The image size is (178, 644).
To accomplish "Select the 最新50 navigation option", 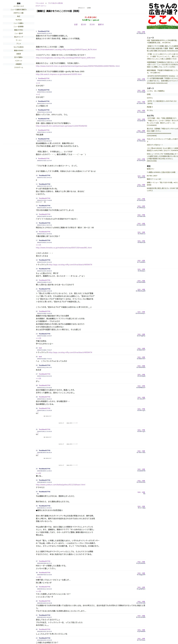I will tap(101, 24).
